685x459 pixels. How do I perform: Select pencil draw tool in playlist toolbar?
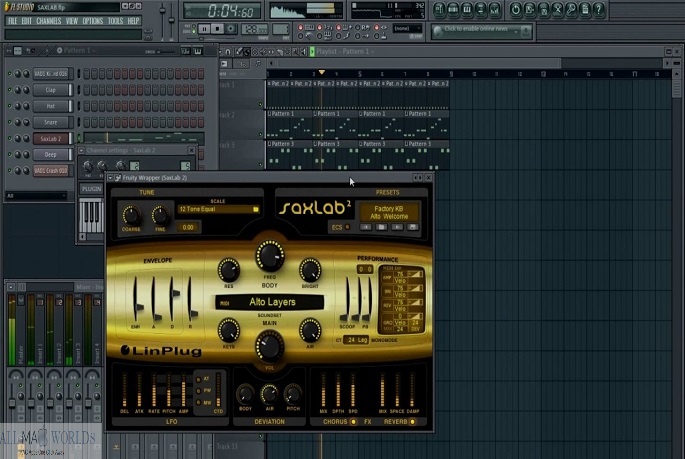239,52
